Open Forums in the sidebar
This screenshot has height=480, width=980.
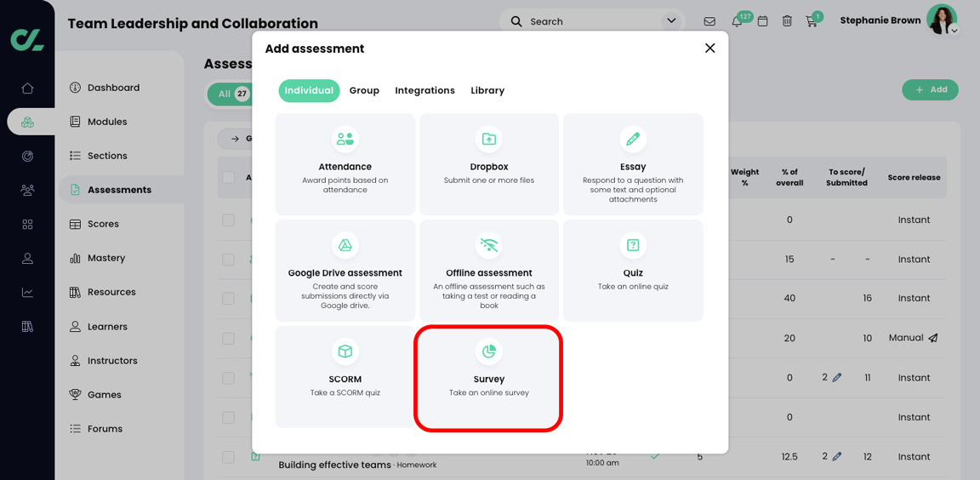(105, 429)
